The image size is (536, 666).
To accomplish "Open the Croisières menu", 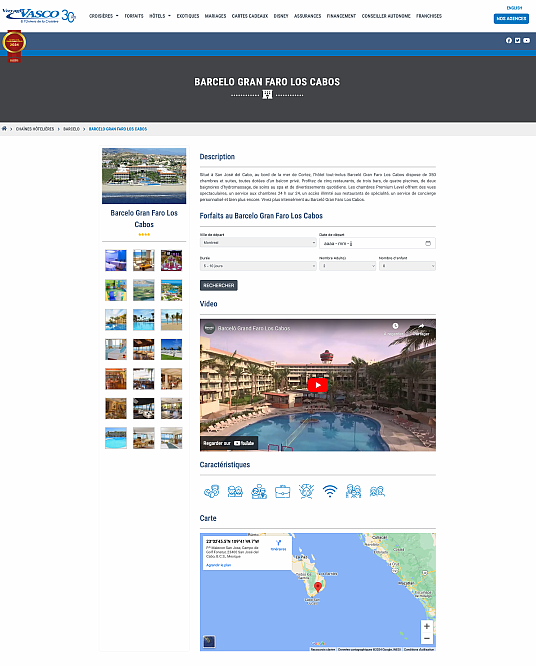I will 104,16.
